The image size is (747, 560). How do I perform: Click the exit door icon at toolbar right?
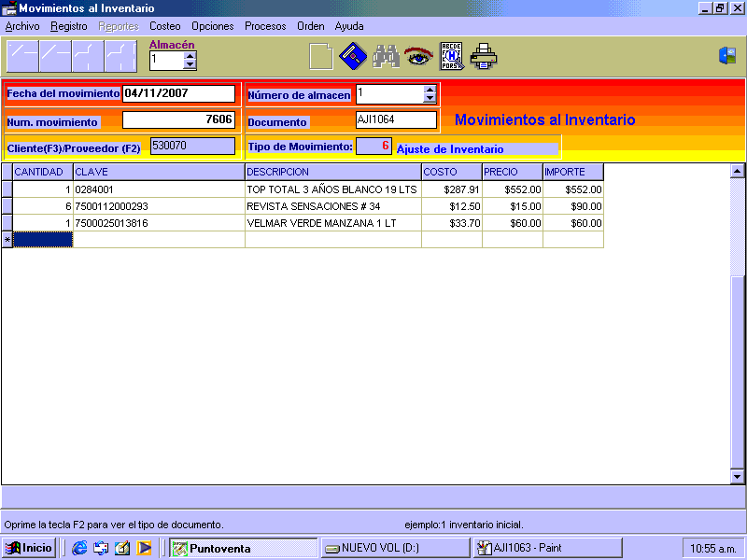click(x=726, y=56)
